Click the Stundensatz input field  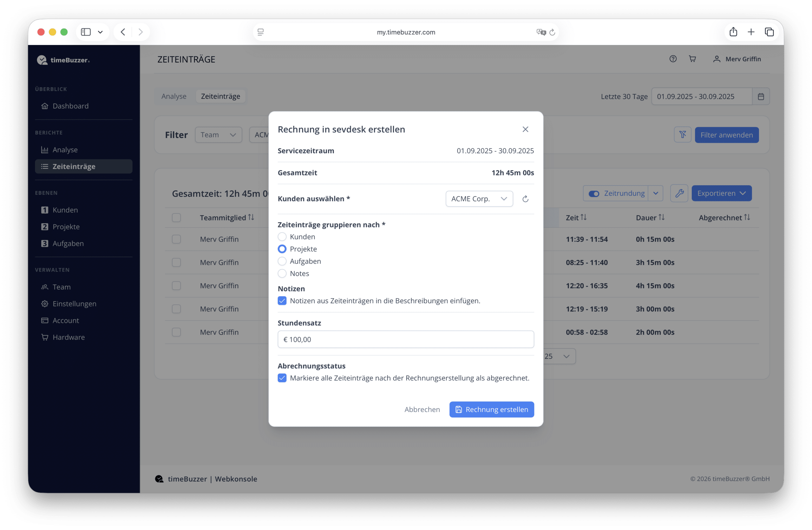(405, 339)
